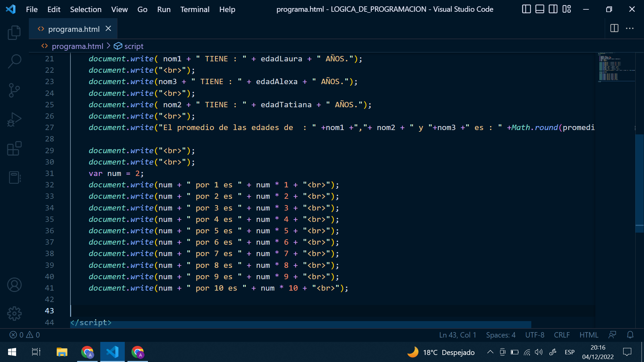Screen dimensions: 644x362
Task: Open the first Chrome taskbar icon
Action: pos(87,352)
